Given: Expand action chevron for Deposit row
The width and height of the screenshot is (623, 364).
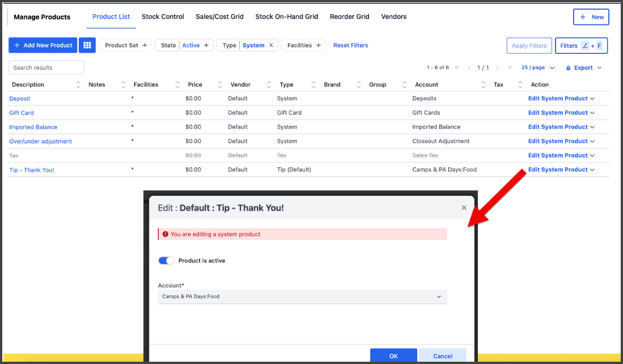Looking at the screenshot, I should pyautogui.click(x=592, y=99).
